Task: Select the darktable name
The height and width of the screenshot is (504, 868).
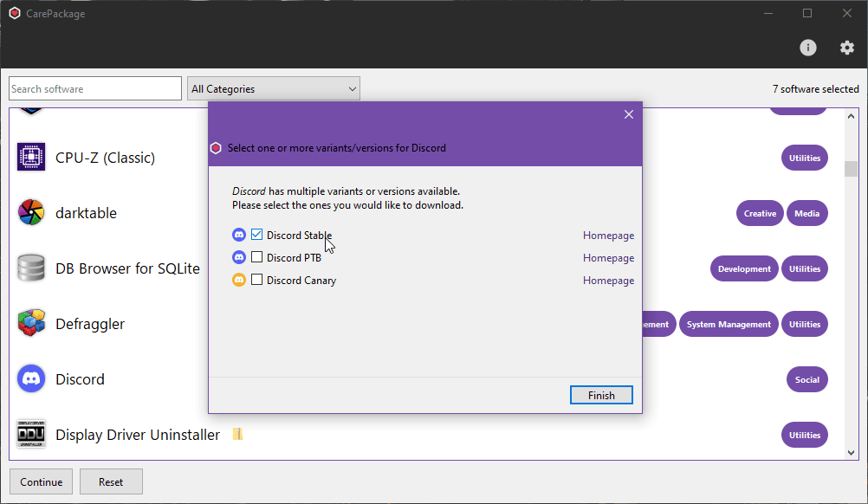Action: point(86,213)
